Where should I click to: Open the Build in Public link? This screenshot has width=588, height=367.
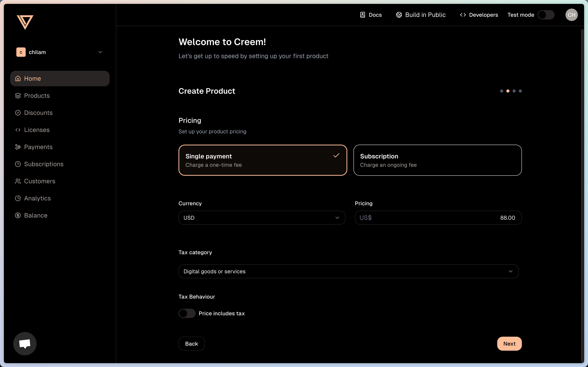tap(421, 15)
